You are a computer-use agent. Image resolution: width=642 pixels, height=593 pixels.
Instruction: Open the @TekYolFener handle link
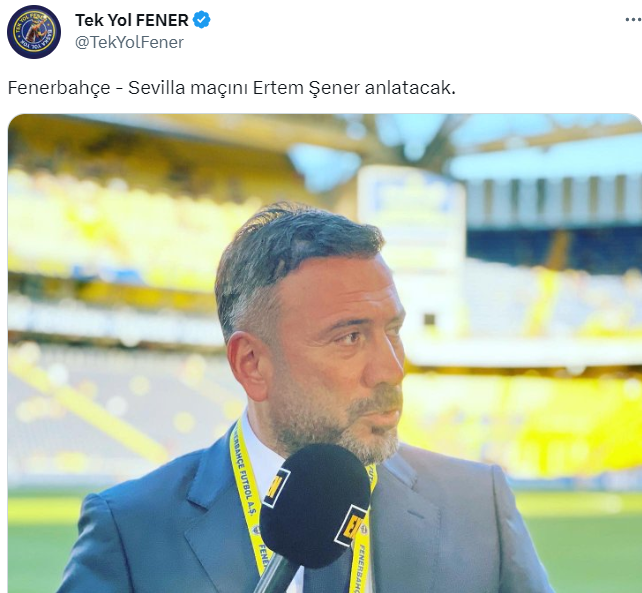tap(129, 42)
